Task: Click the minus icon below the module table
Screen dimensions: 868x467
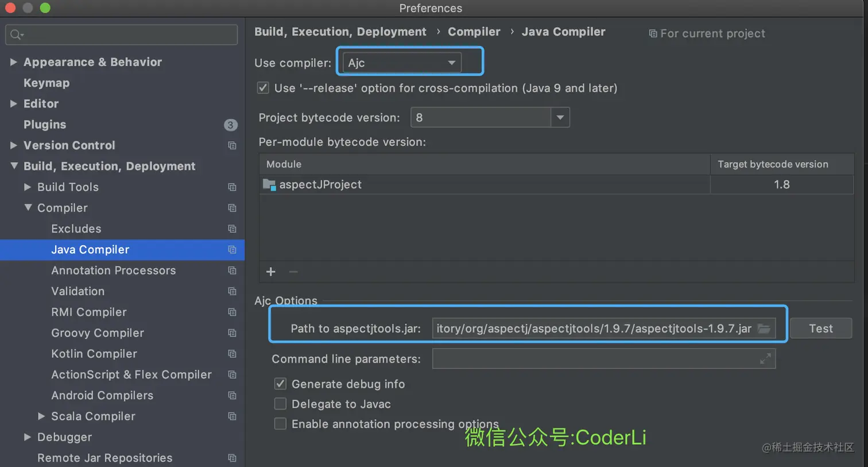Action: (x=293, y=271)
